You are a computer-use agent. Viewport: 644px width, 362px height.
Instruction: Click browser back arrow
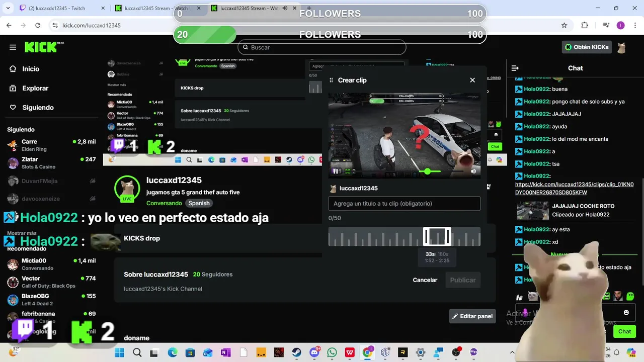(x=9, y=25)
